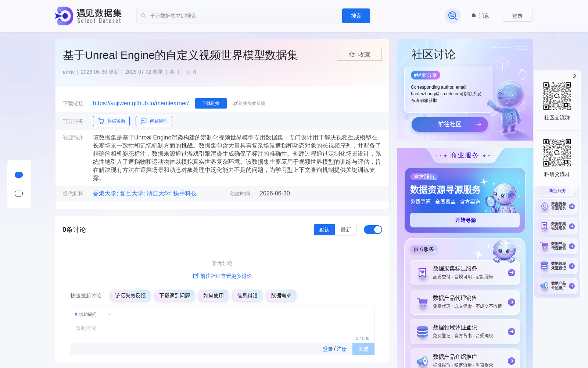
Task: Click the bookmark icon of 数据采集标注服务 card
Action: click(x=422, y=273)
